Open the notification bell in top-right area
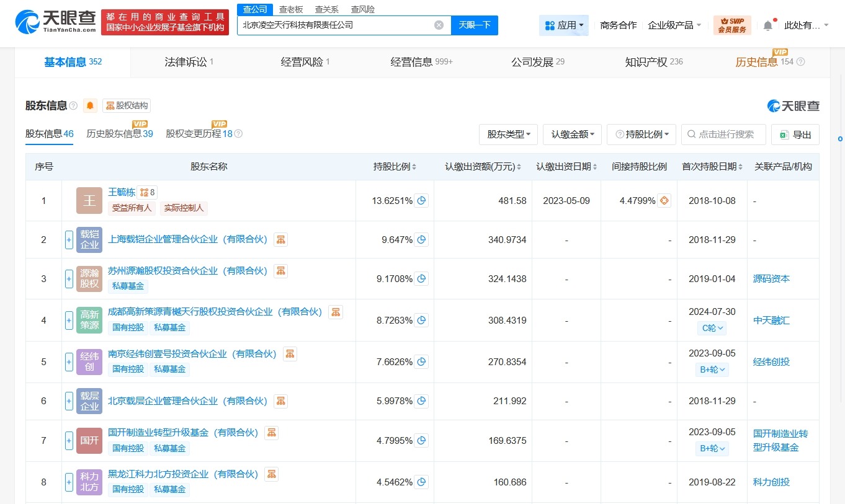The image size is (845, 504). 768,25
